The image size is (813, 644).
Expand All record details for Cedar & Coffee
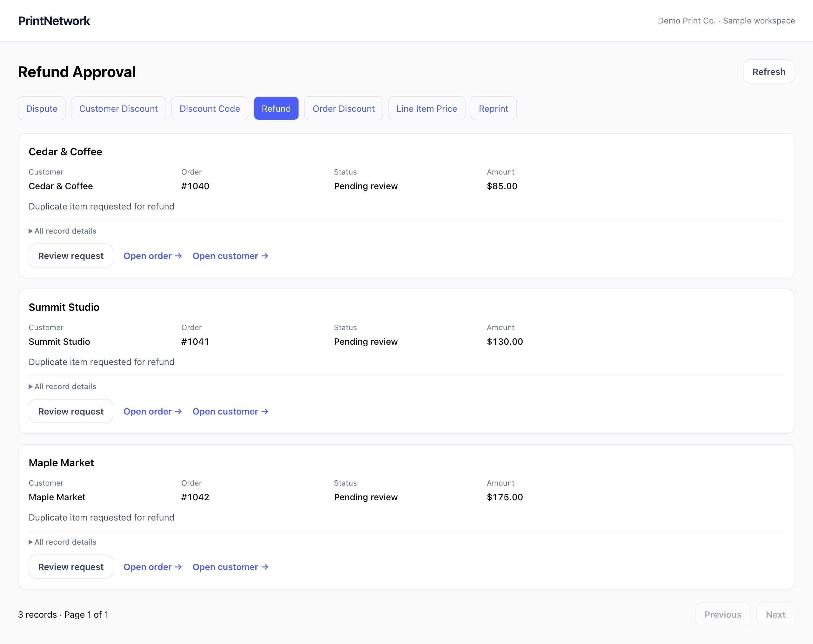click(x=63, y=231)
